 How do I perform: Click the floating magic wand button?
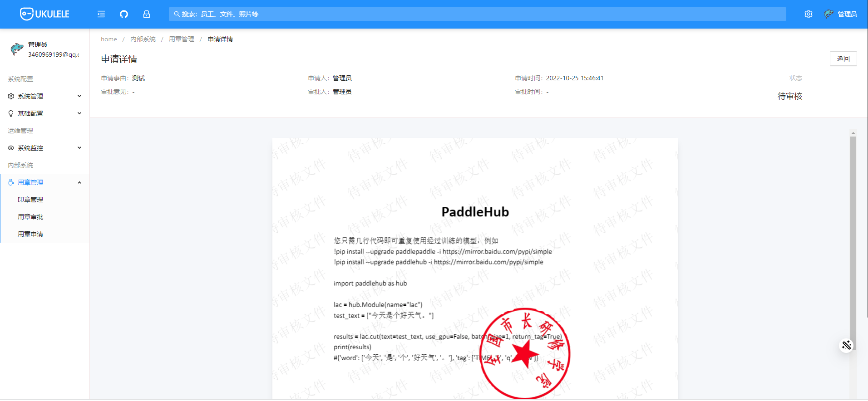(x=846, y=345)
